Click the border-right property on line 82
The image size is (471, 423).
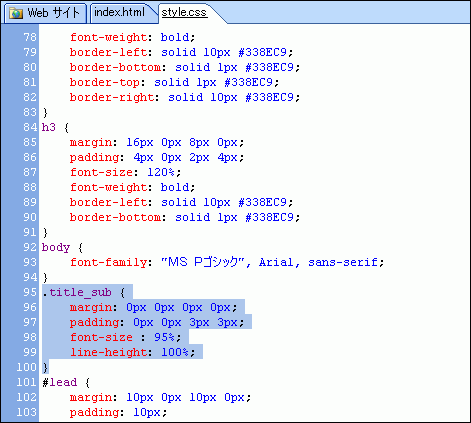tap(112, 97)
